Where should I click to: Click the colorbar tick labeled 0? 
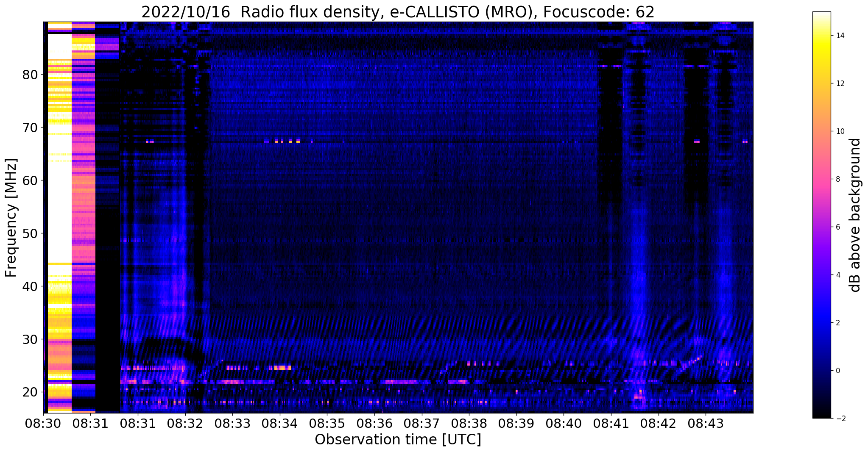pyautogui.click(x=837, y=371)
